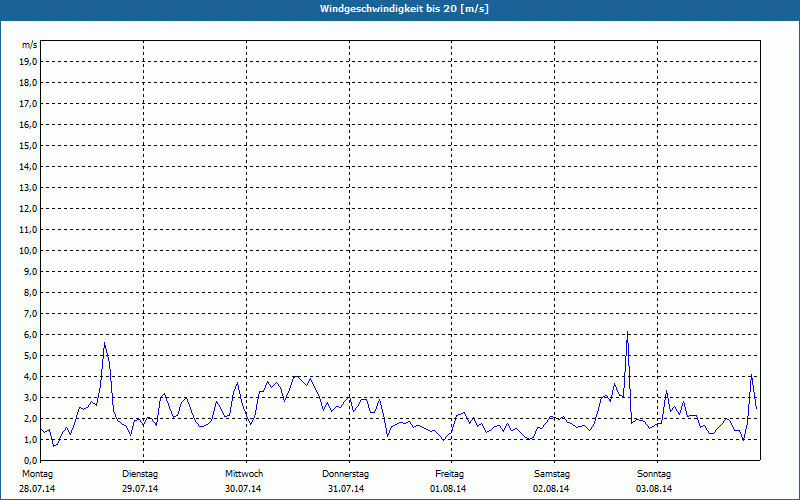
Task: Click the date 02.08.14
Action: coord(551,489)
